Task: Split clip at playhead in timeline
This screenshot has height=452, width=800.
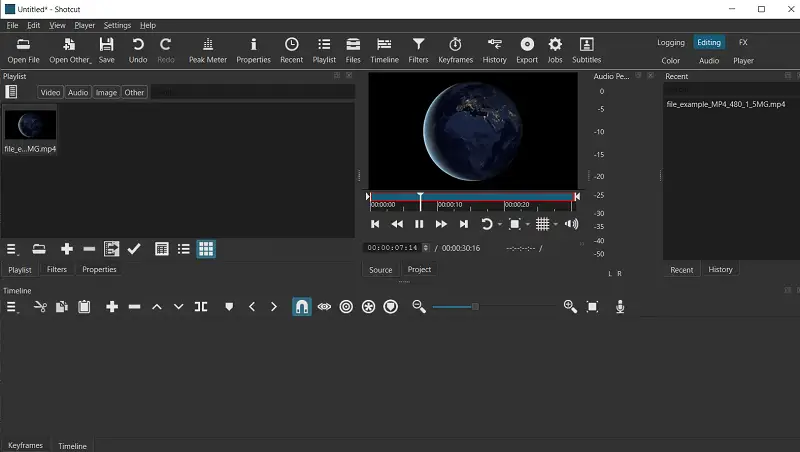Action: [201, 307]
